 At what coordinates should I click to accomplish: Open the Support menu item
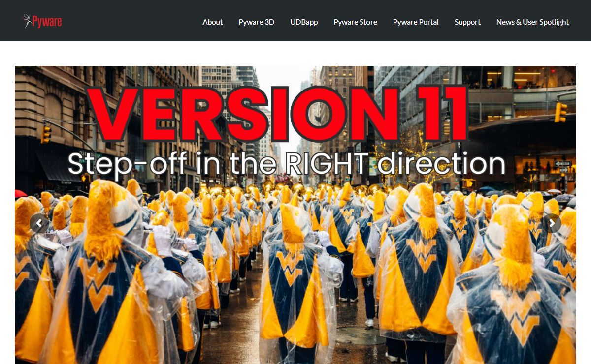click(x=467, y=22)
